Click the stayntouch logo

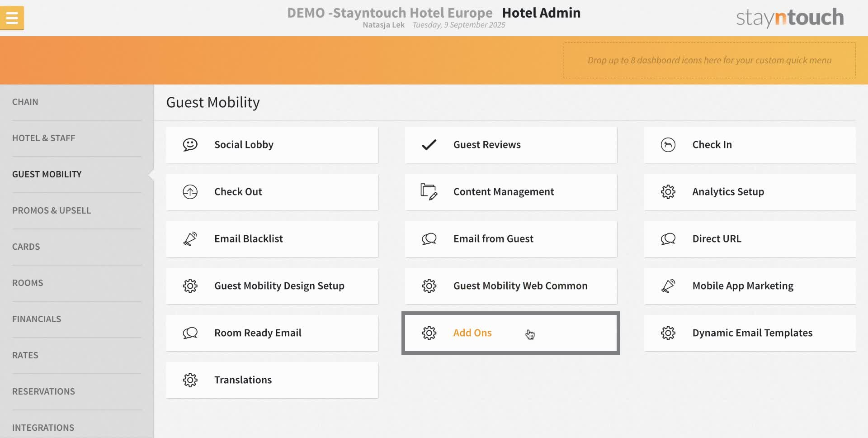tap(790, 18)
